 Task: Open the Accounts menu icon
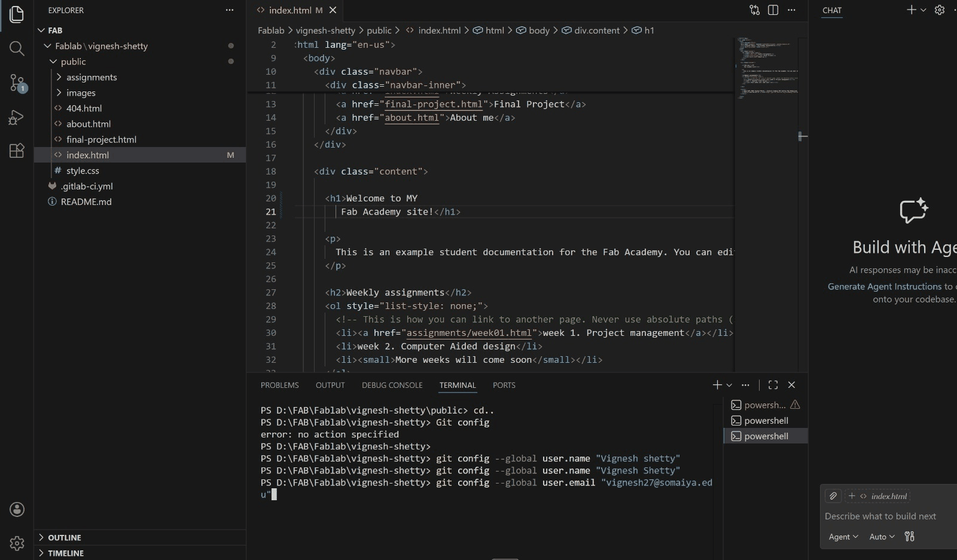17,509
